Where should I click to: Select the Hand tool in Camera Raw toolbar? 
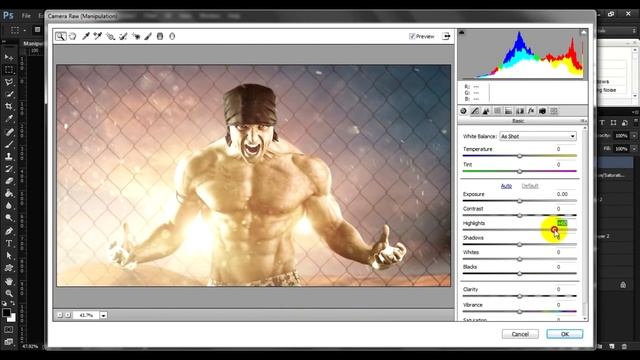[73, 36]
